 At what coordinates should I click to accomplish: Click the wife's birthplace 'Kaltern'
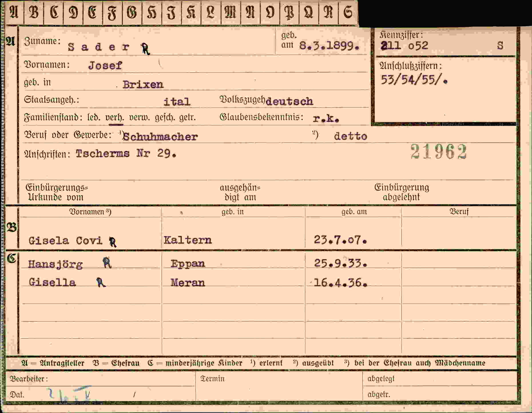pyautogui.click(x=188, y=240)
